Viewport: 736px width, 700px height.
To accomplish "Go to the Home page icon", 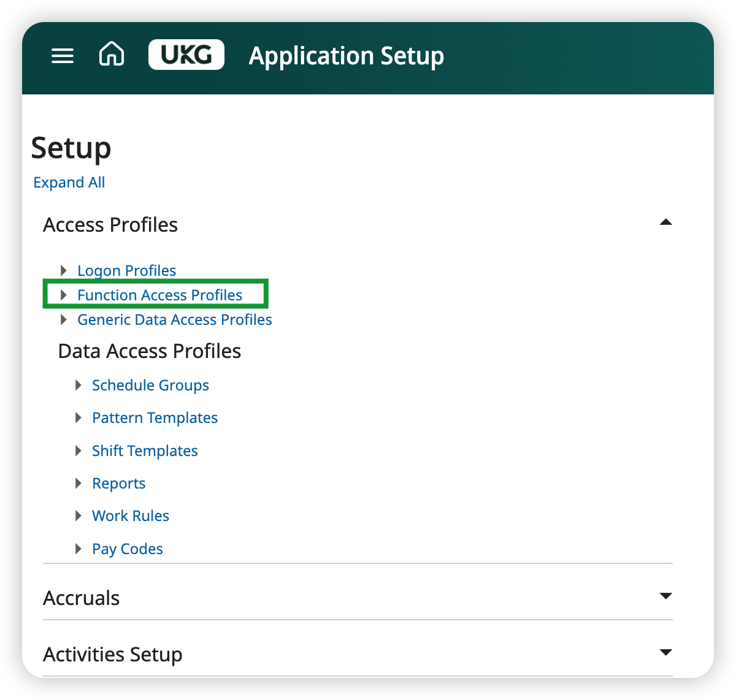I will click(112, 55).
